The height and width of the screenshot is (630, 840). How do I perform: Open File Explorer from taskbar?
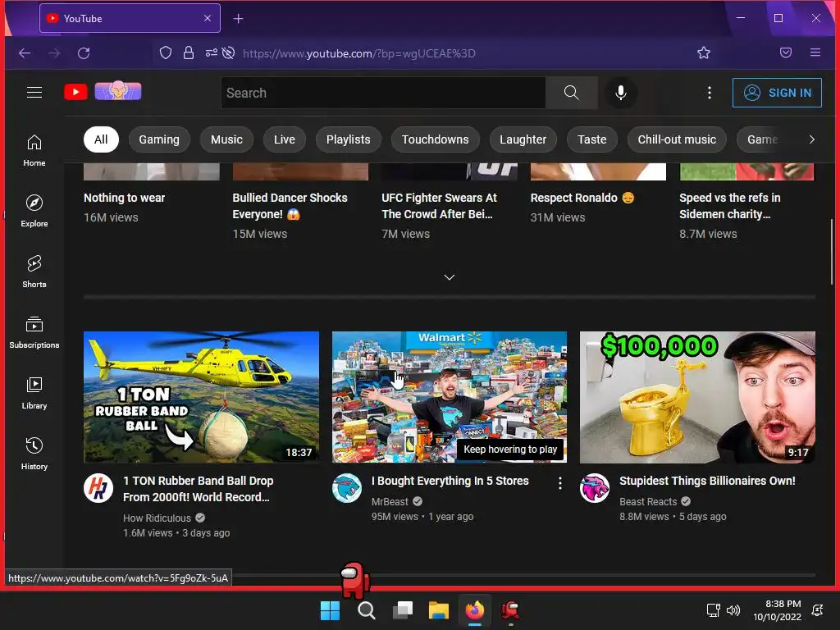[x=438, y=610]
